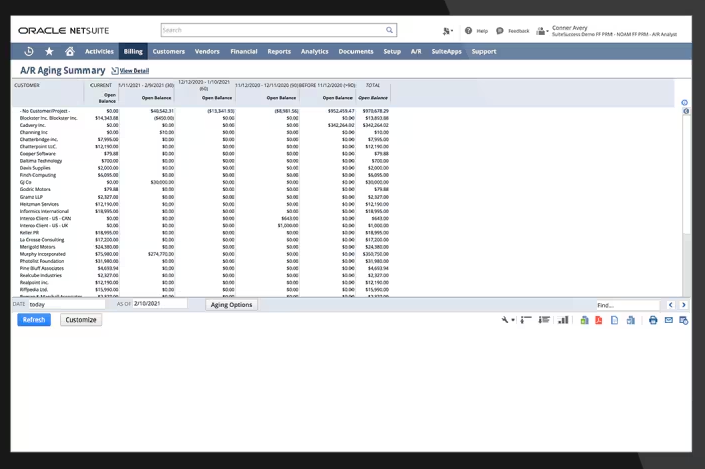Click the TOTAL column header
Viewport: 705px width, 469px height.
[x=373, y=85]
